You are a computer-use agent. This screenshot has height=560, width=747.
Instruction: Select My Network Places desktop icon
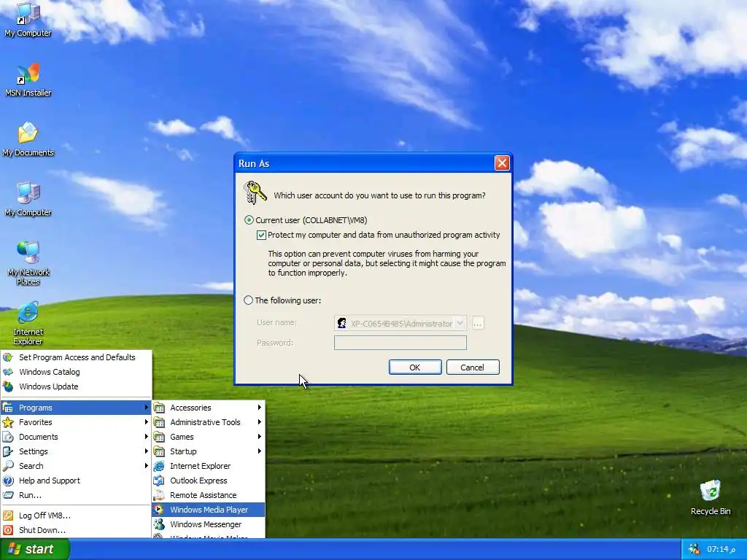(28, 262)
